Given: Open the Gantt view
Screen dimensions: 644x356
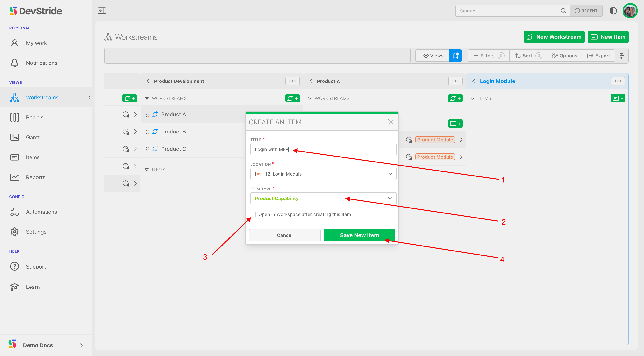Looking at the screenshot, I should (x=33, y=137).
